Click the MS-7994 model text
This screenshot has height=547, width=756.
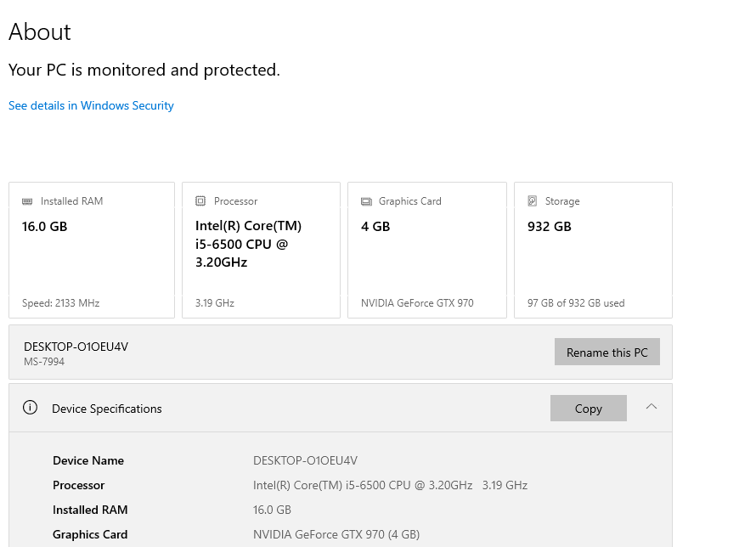click(x=44, y=362)
